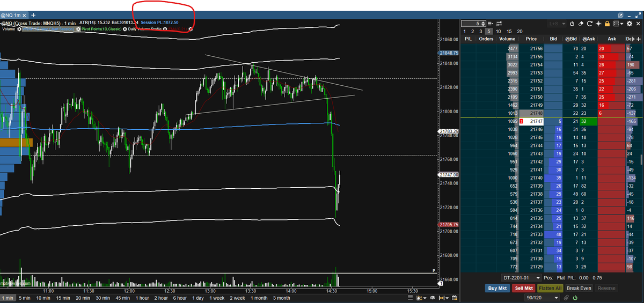
Task: Select quantity preset 2
Action: 472,32
